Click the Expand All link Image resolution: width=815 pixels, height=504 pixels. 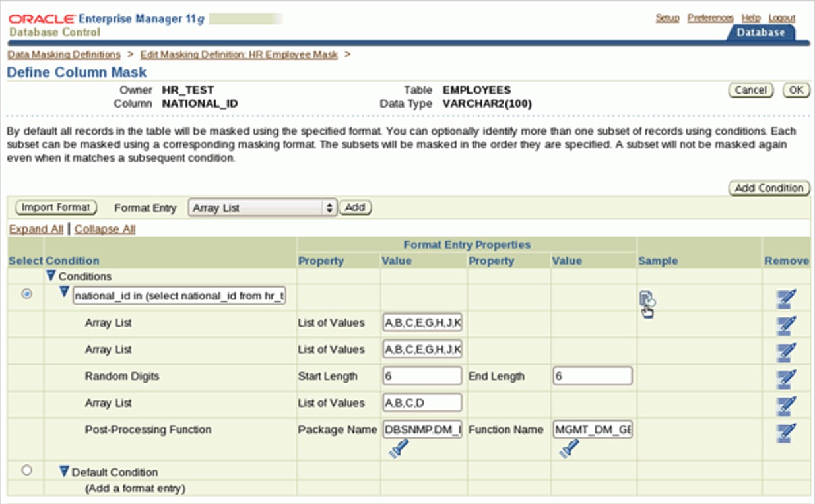coord(36,229)
